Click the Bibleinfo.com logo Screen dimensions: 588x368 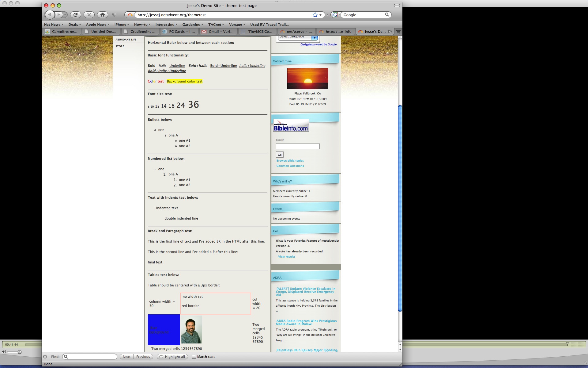click(291, 125)
